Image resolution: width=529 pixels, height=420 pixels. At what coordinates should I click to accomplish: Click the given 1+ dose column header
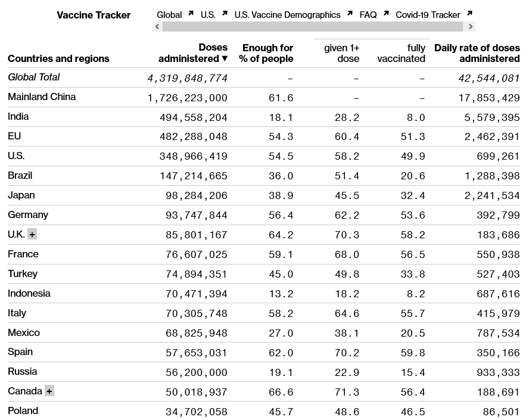pyautogui.click(x=341, y=53)
